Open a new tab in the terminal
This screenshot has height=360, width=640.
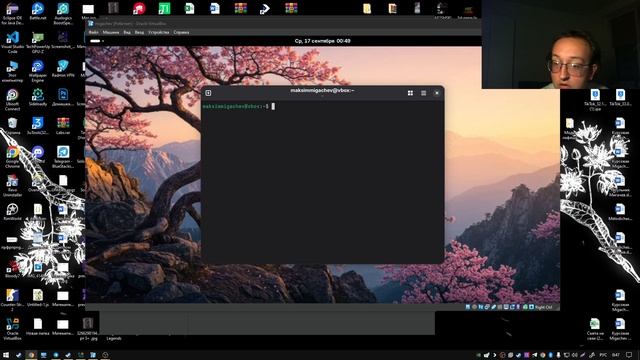[208, 93]
